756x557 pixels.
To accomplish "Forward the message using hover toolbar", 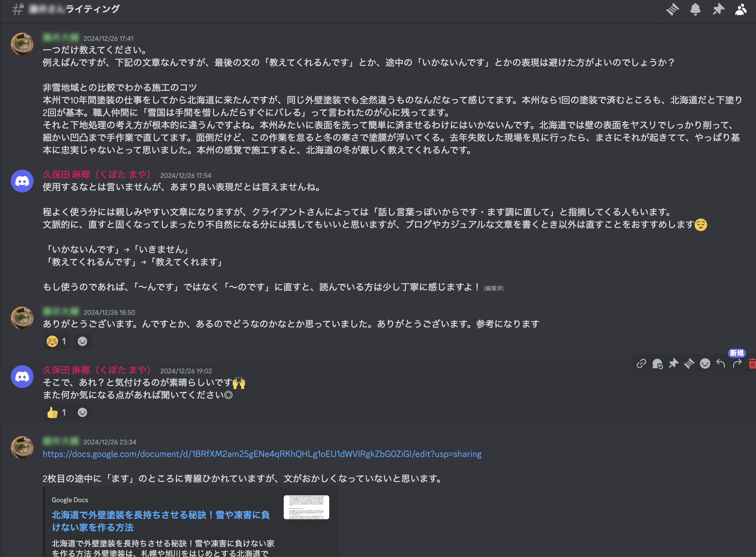I will point(737,363).
